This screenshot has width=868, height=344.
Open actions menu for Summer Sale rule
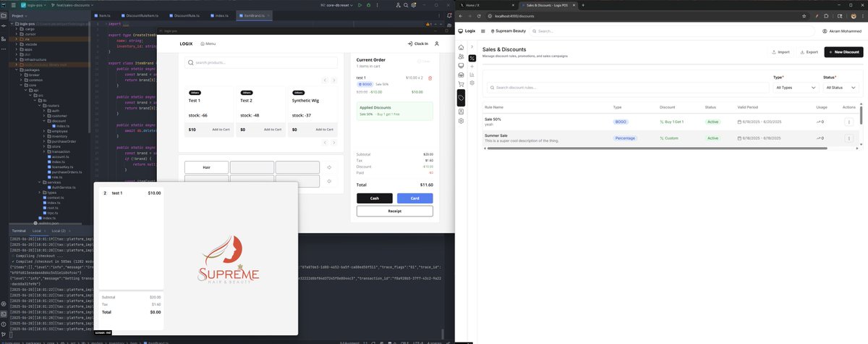(848, 138)
